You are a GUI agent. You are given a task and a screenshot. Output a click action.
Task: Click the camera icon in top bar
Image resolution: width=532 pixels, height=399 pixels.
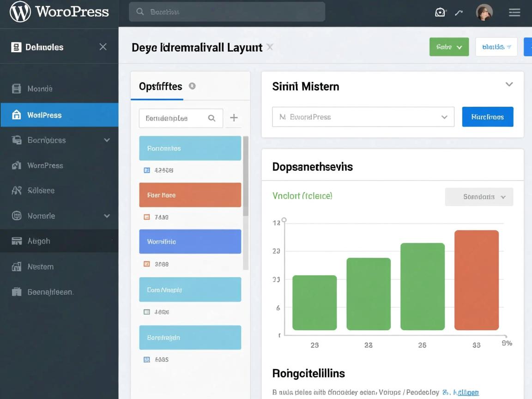coord(440,12)
